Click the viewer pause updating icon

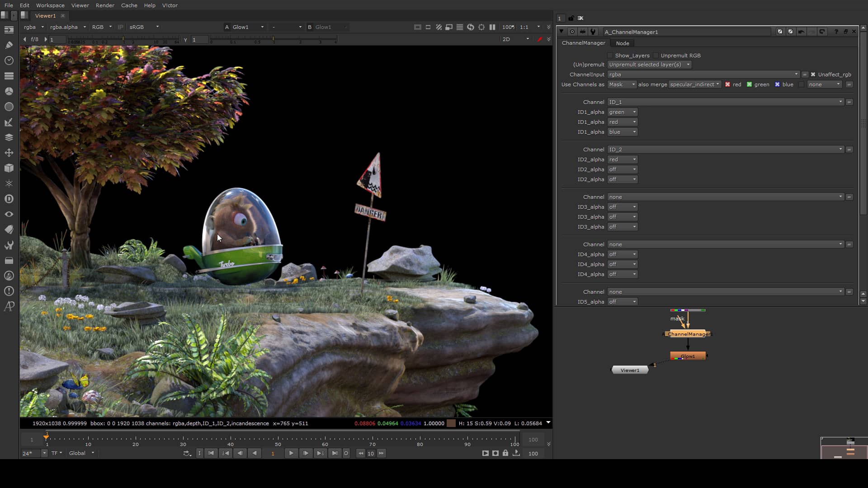(x=492, y=27)
